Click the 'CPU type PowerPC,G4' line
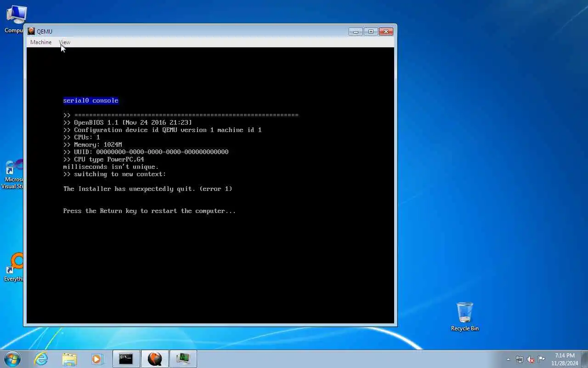 pyautogui.click(x=104, y=159)
